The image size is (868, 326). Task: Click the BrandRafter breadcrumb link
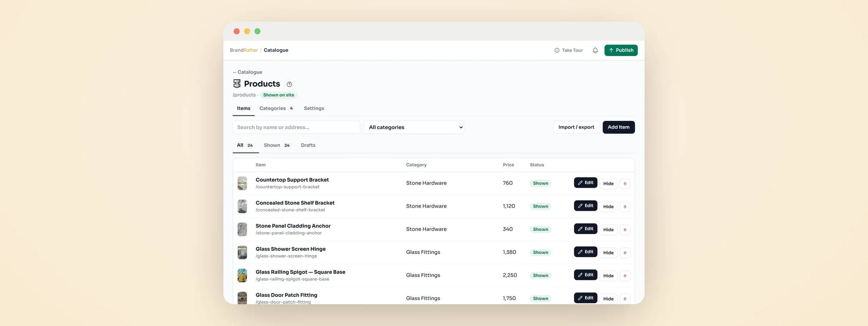point(244,50)
